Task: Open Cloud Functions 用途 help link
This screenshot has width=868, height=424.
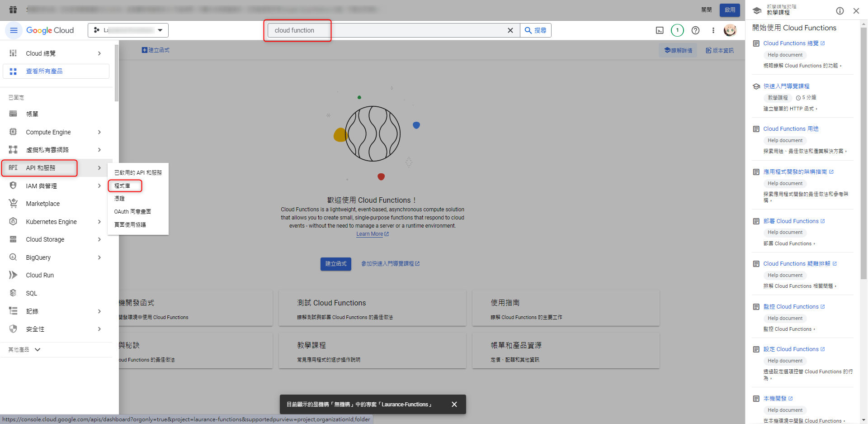Action: click(791, 129)
